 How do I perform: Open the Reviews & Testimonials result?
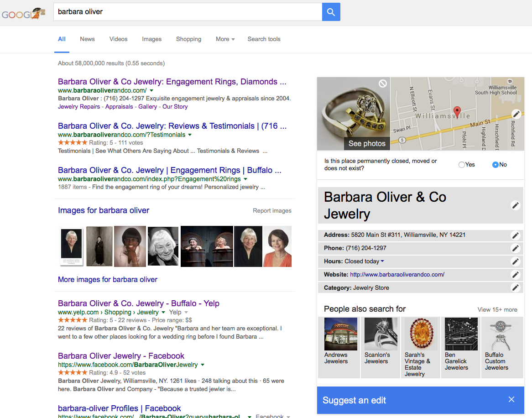tap(172, 126)
